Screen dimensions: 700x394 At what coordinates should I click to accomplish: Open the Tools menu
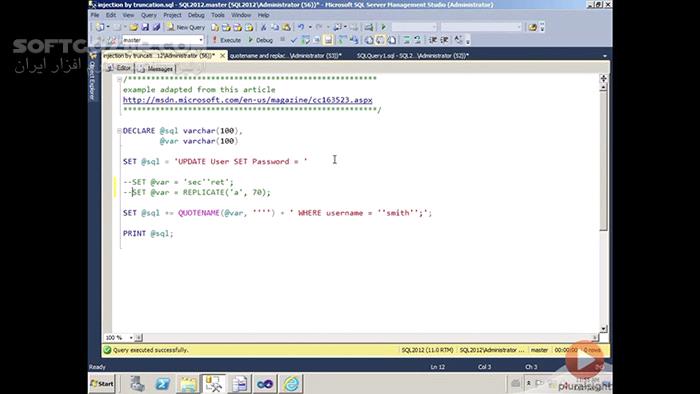click(218, 15)
